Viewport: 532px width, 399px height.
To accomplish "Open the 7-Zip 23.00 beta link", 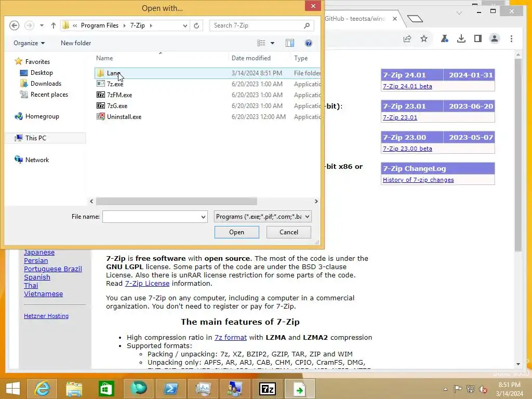I will pyautogui.click(x=407, y=149).
